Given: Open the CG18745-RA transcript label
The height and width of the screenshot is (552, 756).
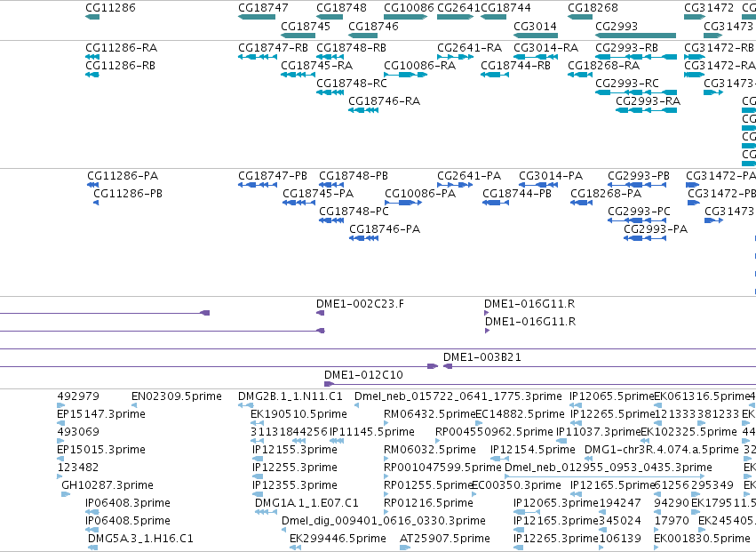Looking at the screenshot, I should pyautogui.click(x=317, y=66).
